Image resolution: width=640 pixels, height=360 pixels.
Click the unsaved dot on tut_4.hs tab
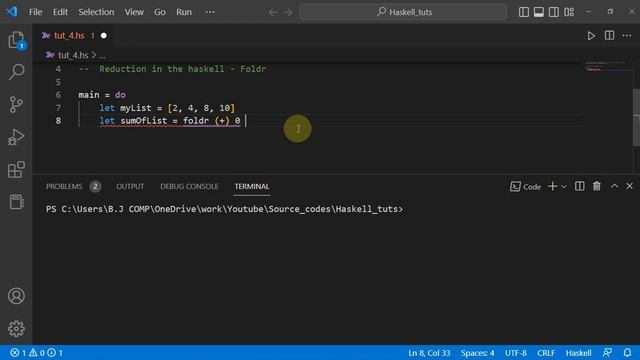pos(104,36)
